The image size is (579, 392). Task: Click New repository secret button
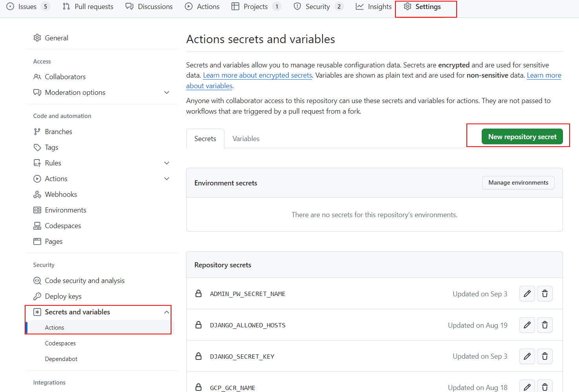pyautogui.click(x=522, y=136)
